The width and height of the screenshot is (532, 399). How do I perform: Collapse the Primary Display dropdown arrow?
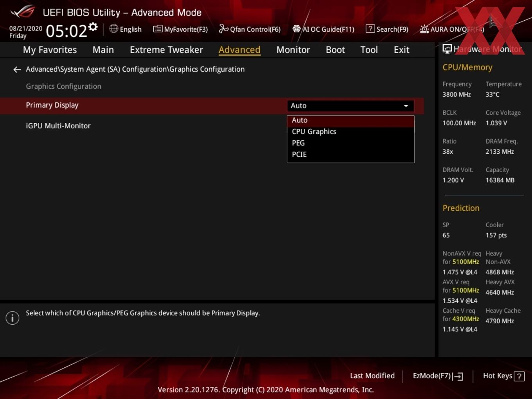tap(406, 106)
